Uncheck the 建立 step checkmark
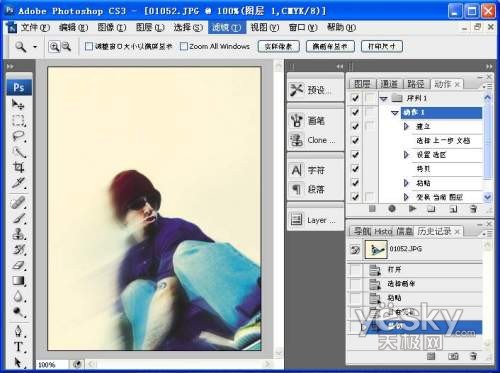This screenshot has height=373, width=500. [355, 127]
